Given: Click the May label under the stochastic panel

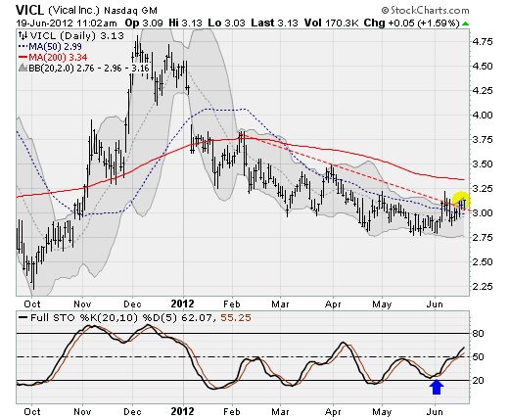Looking at the screenshot, I should click(x=382, y=412).
